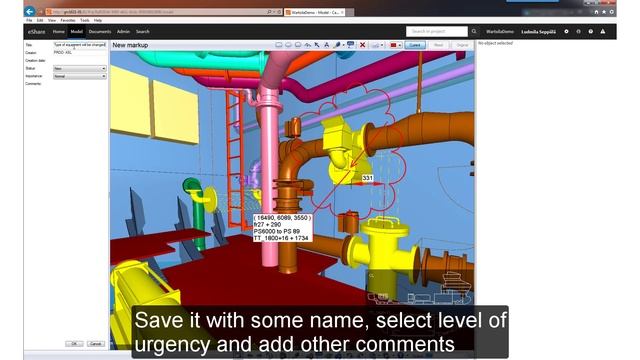Screen dimensions: 640x360
Task: Click the eShare logo
Action: point(36,31)
